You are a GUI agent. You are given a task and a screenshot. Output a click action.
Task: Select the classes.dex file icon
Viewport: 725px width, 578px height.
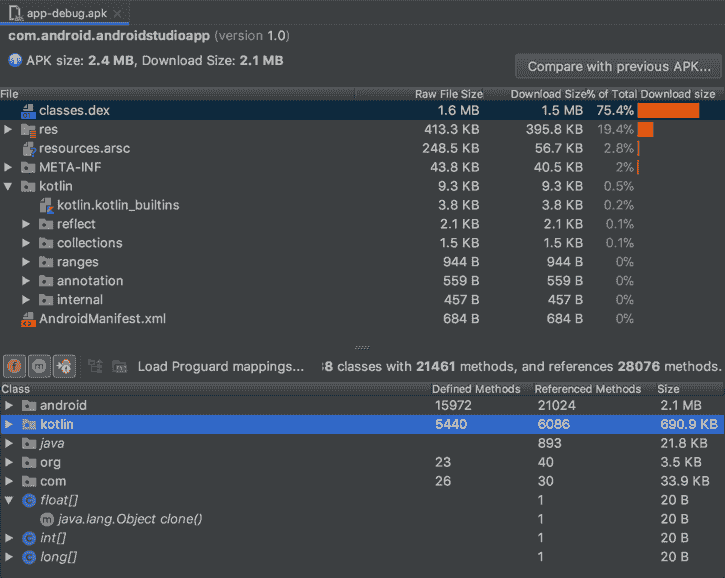coord(28,111)
